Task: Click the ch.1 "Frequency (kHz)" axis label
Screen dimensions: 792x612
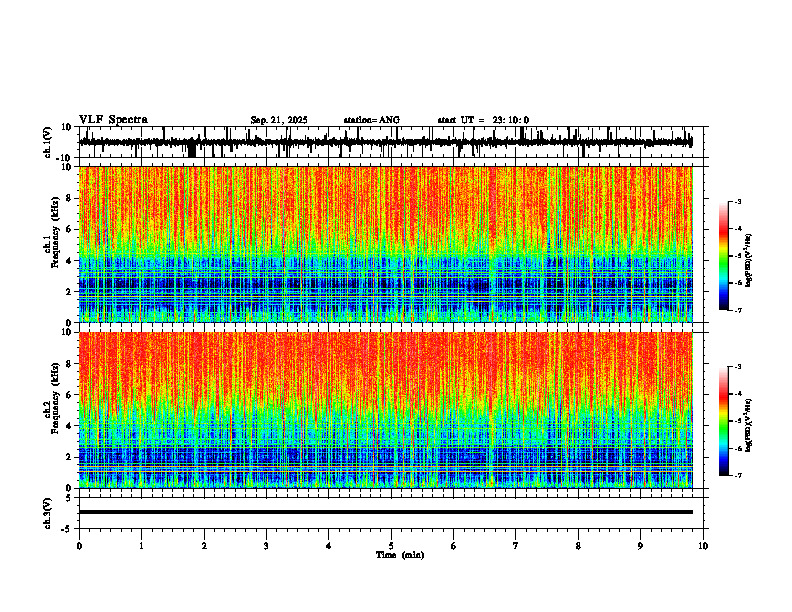Action: coord(55,232)
